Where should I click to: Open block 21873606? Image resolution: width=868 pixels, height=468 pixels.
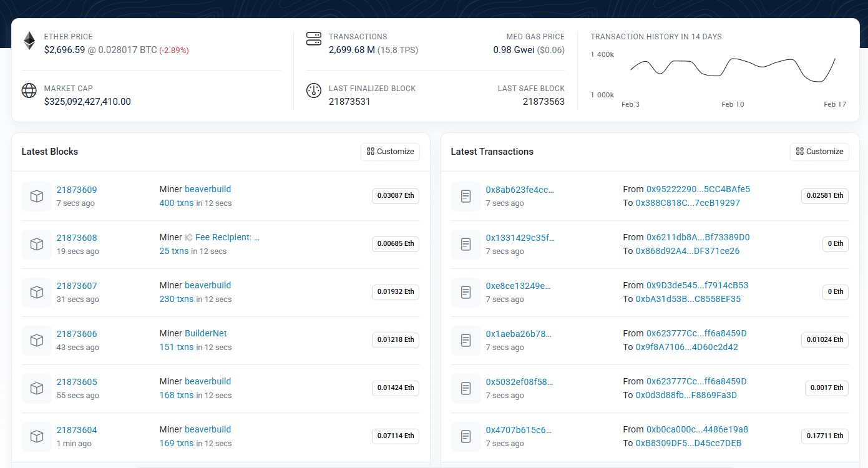click(x=77, y=334)
